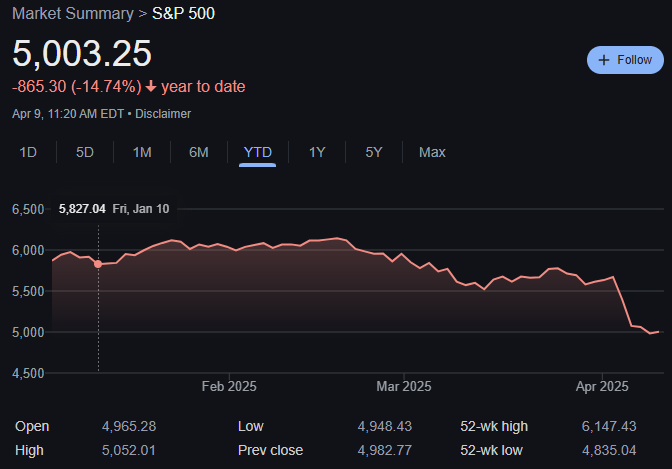Click the High value 5,052.01

(129, 451)
